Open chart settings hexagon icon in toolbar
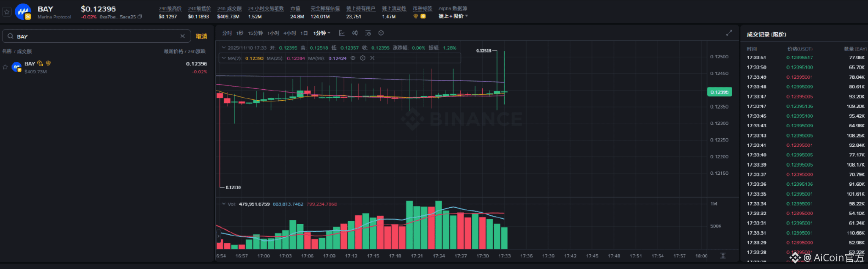This screenshot has height=269, width=868. (381, 33)
